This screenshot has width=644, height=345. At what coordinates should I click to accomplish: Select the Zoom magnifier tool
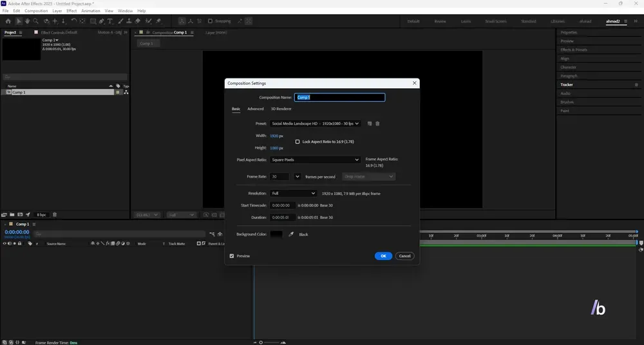[35, 21]
